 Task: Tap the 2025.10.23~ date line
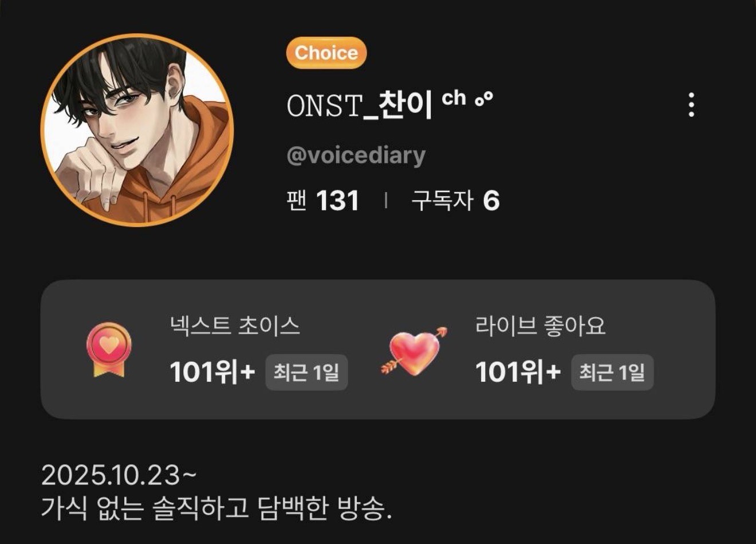coord(119,475)
